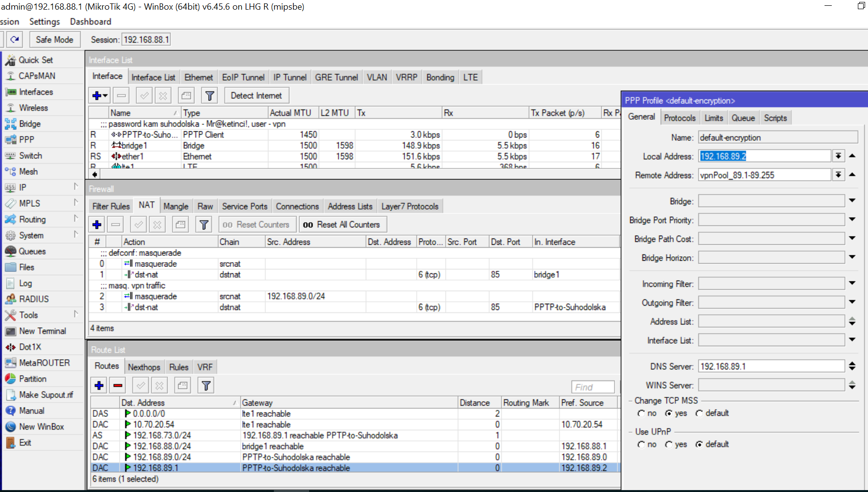Screen dimensions: 868x492
Task: Expand the Incoming Filter dropdown arrow
Action: click(852, 283)
